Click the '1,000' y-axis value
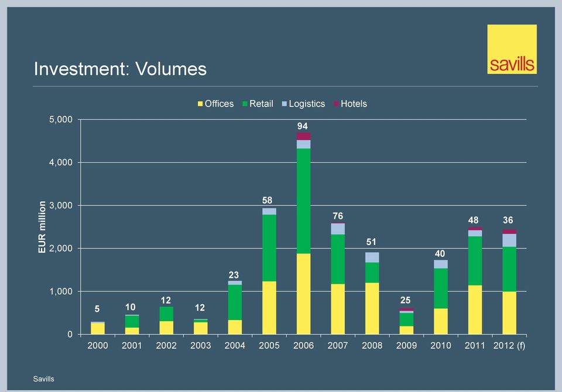 [61, 291]
